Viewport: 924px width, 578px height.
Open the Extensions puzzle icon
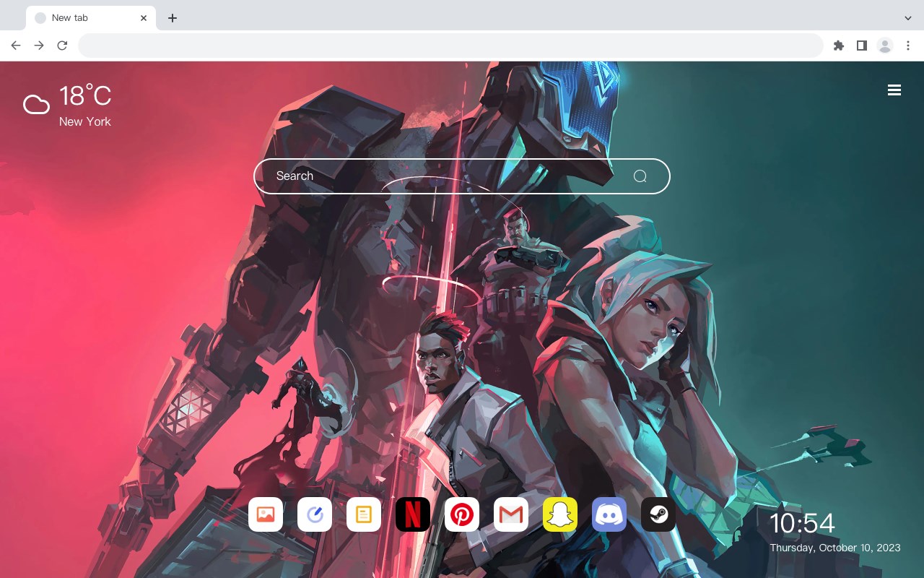838,46
